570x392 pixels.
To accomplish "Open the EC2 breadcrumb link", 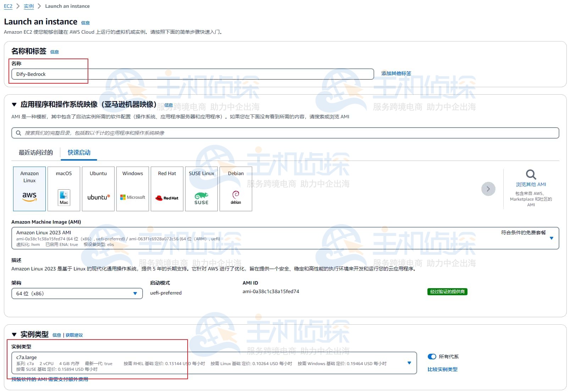I will point(8,6).
